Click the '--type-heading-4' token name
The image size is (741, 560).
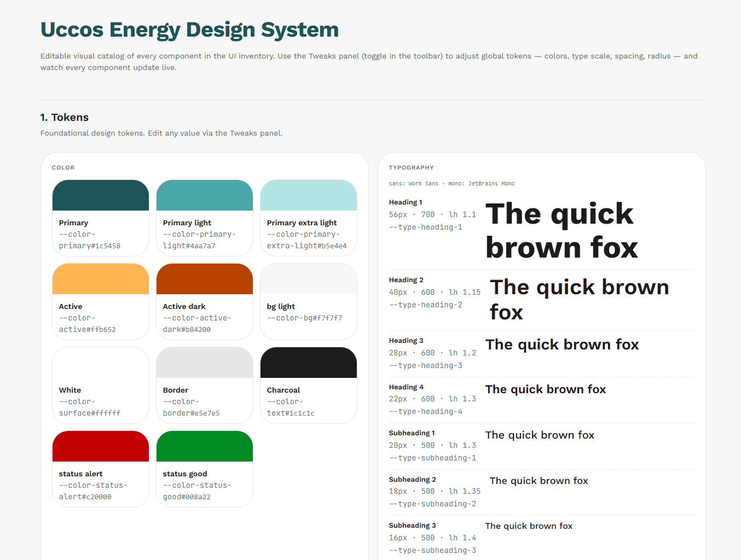(426, 412)
